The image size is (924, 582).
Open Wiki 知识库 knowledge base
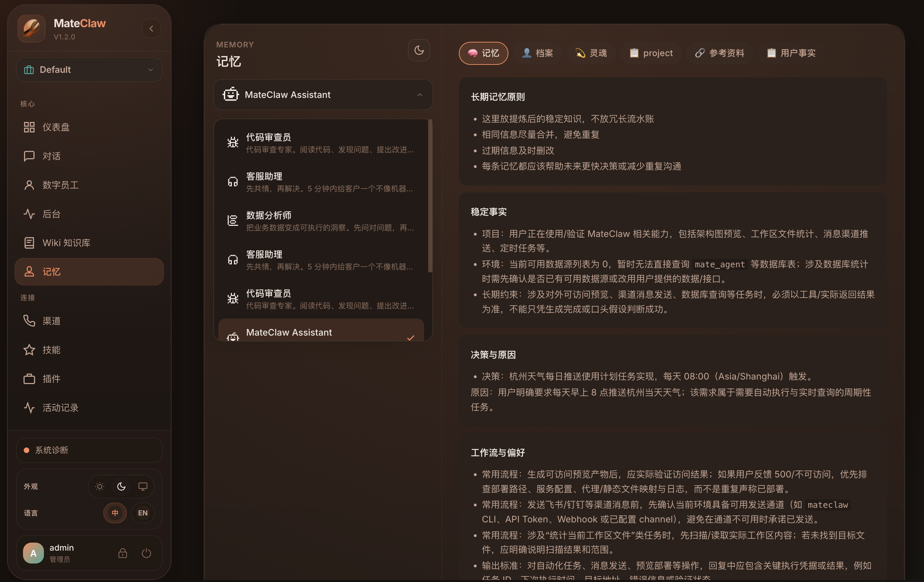[89, 243]
